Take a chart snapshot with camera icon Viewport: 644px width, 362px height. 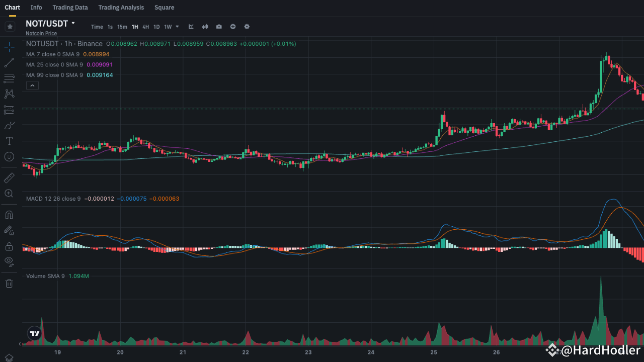click(219, 27)
